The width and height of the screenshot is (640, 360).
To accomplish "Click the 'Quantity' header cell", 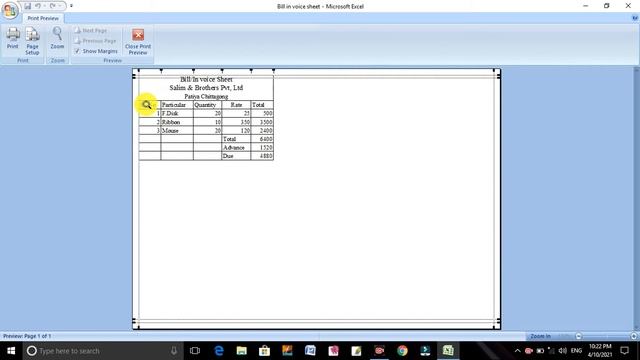I will pyautogui.click(x=207, y=105).
